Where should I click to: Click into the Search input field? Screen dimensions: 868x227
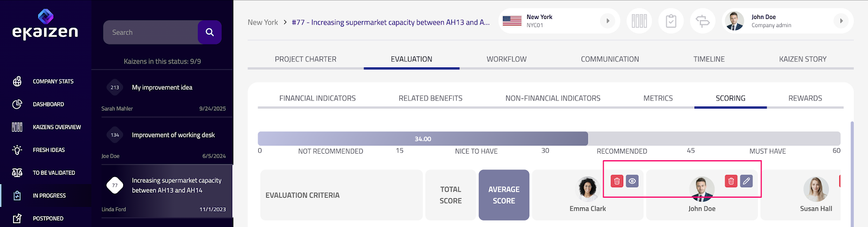point(151,33)
